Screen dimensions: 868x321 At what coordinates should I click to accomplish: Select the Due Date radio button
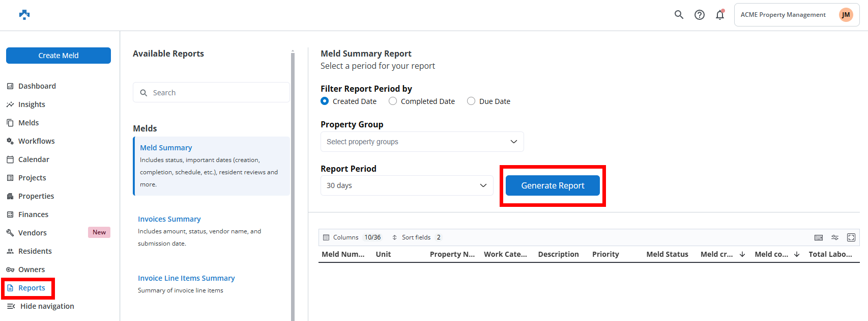click(x=471, y=101)
